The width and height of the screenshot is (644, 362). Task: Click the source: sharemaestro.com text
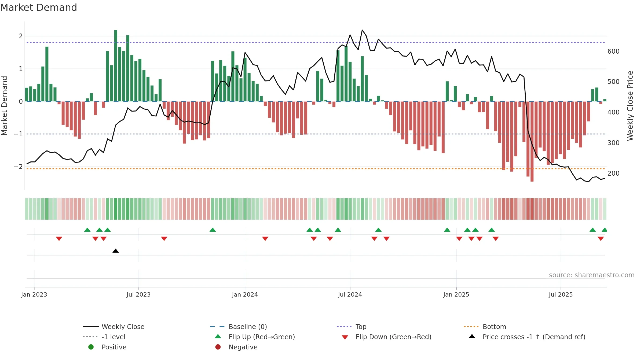pyautogui.click(x=592, y=275)
